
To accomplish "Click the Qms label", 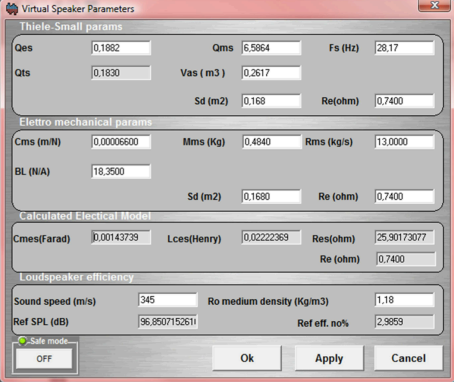I will [223, 48].
